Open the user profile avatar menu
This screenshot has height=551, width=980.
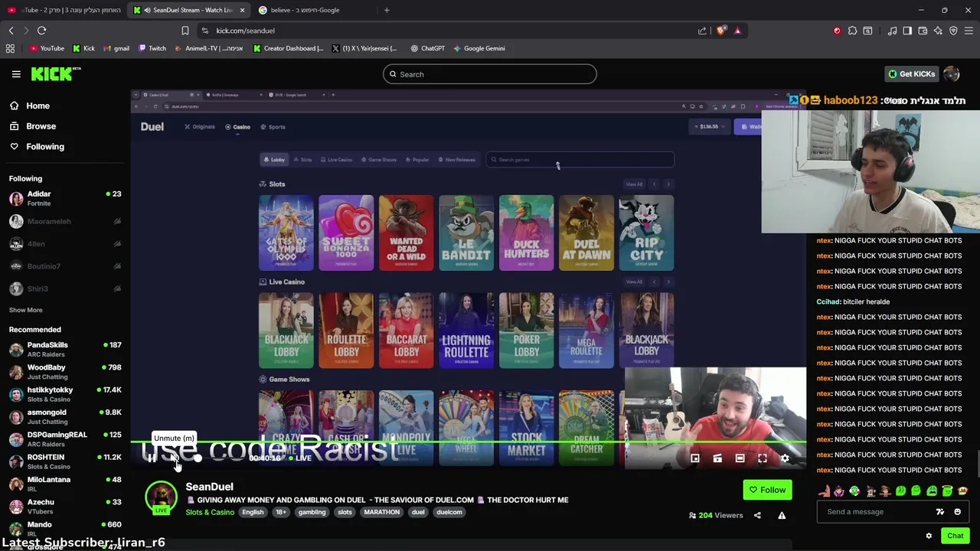coord(952,74)
